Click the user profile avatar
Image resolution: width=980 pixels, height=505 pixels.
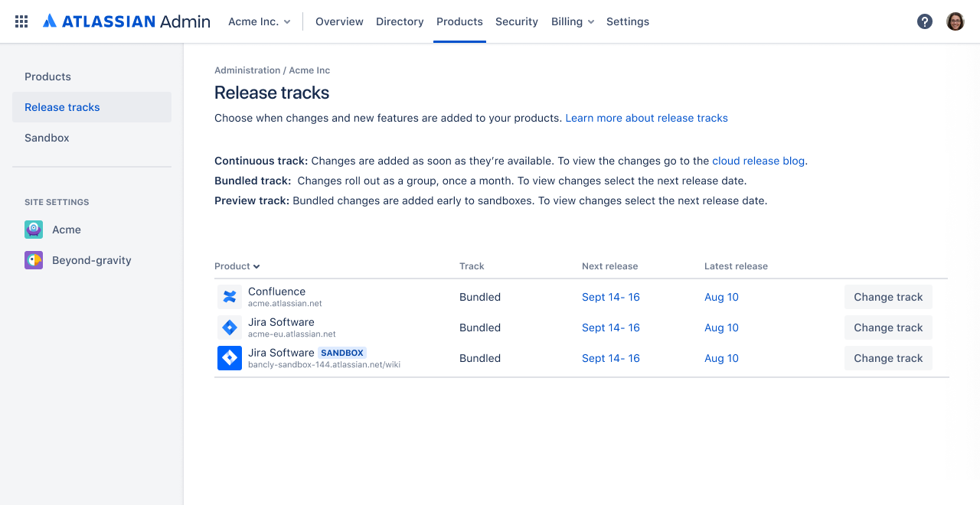coord(955,21)
